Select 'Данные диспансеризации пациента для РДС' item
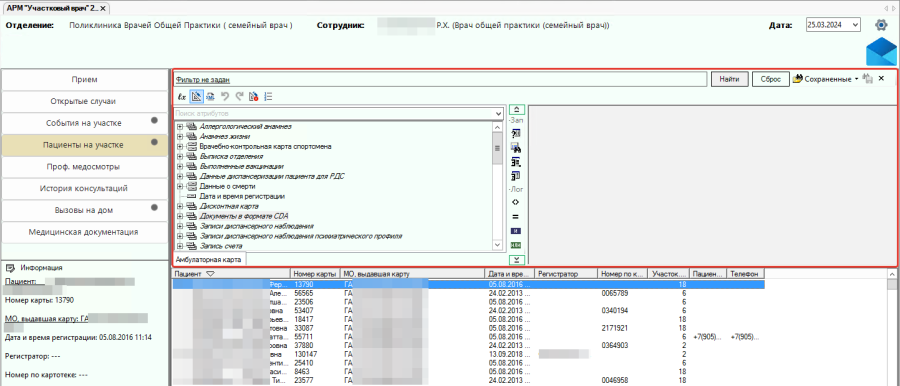This screenshot has height=386, width=900. [271, 176]
